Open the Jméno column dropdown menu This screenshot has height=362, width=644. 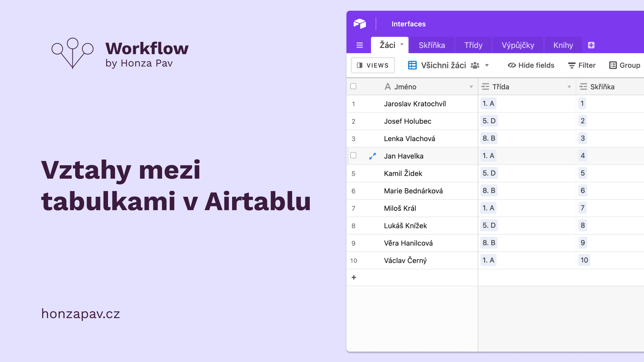coord(471,87)
